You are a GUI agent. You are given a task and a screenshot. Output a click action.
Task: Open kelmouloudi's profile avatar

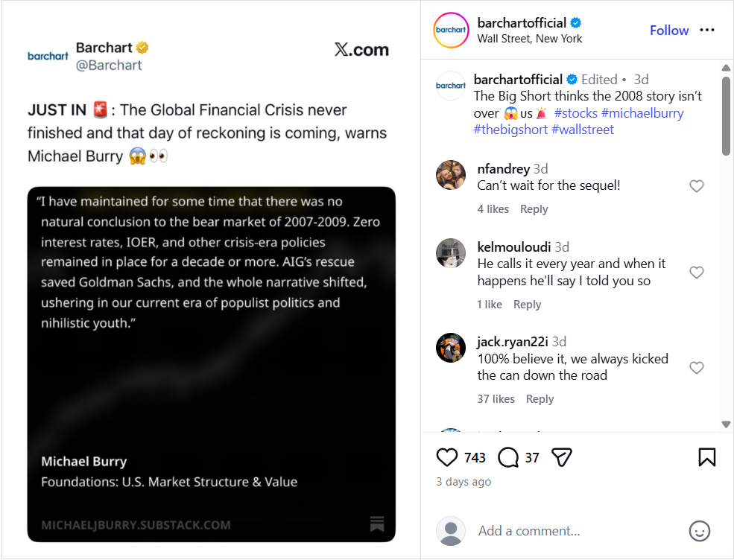click(451, 253)
